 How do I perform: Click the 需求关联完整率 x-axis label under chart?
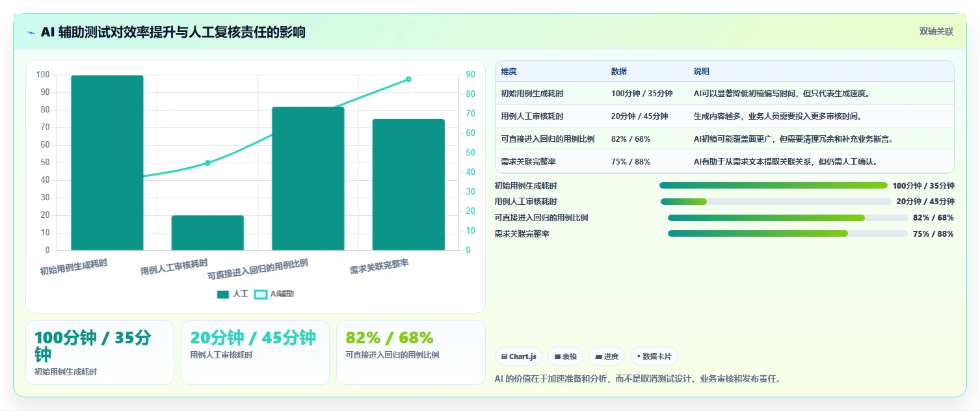click(379, 267)
